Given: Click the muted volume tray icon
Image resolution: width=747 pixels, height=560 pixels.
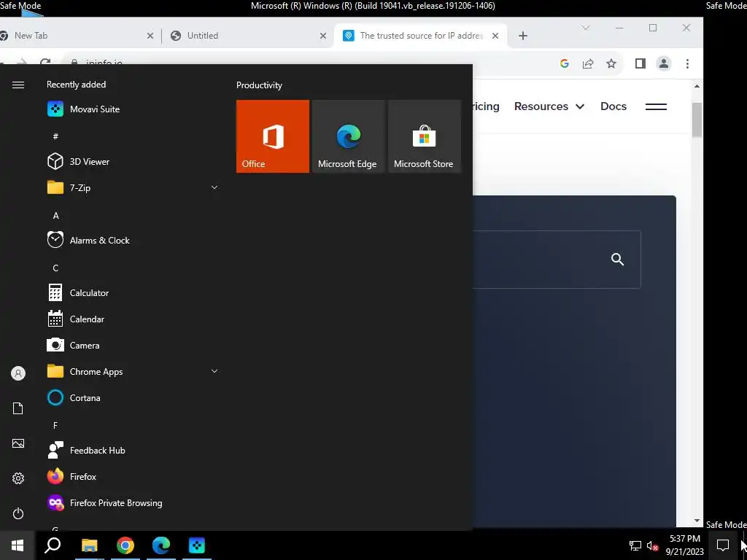Looking at the screenshot, I should [652, 545].
